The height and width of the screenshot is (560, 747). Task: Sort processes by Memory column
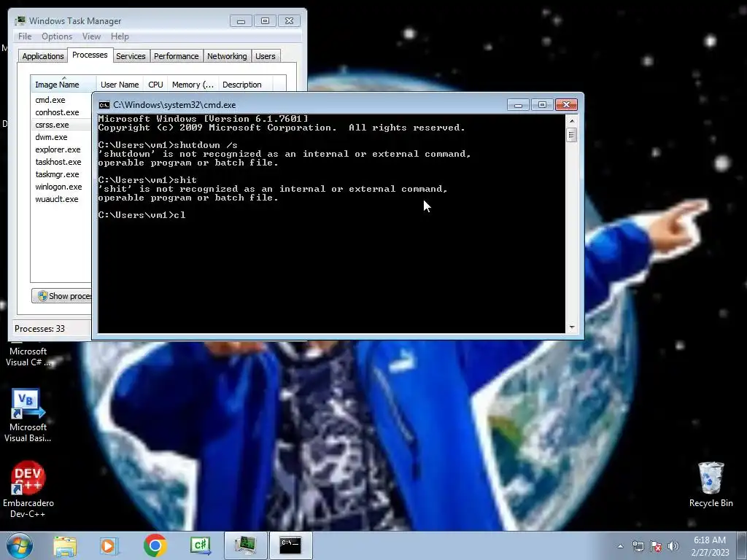[x=193, y=85]
